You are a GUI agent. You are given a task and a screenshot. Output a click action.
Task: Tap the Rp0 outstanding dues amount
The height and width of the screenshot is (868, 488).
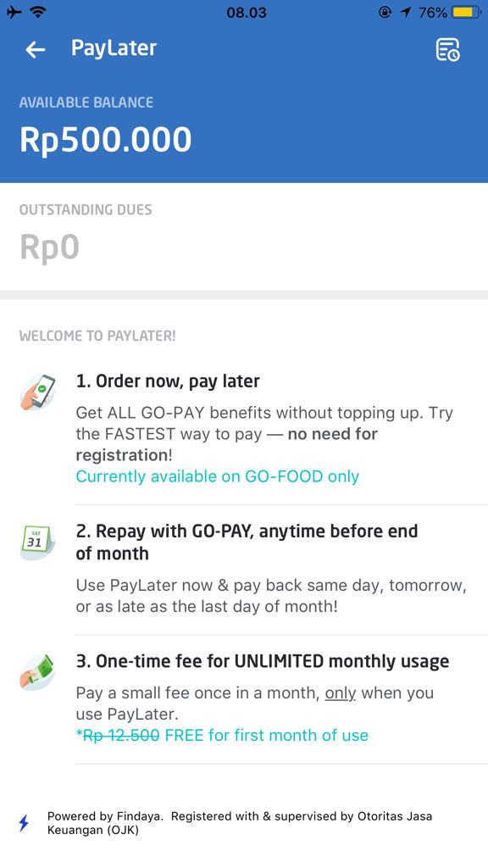click(x=50, y=248)
